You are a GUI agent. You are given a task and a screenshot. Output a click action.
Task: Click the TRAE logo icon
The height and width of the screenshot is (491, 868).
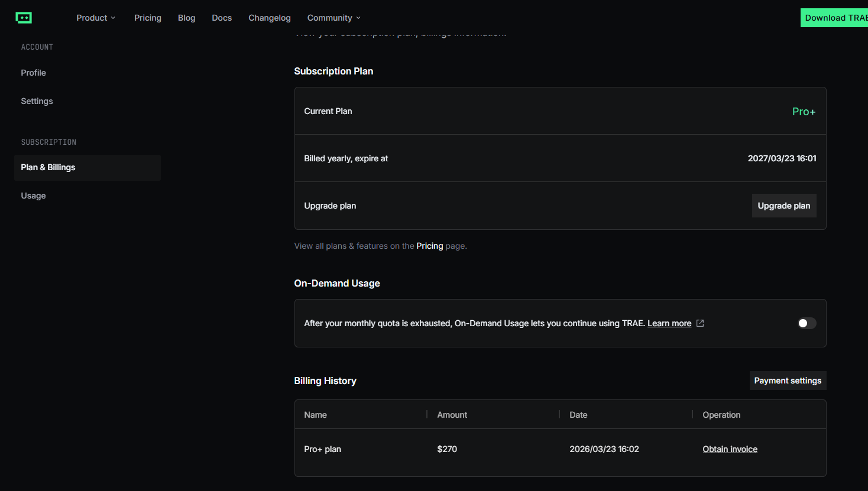tap(24, 18)
